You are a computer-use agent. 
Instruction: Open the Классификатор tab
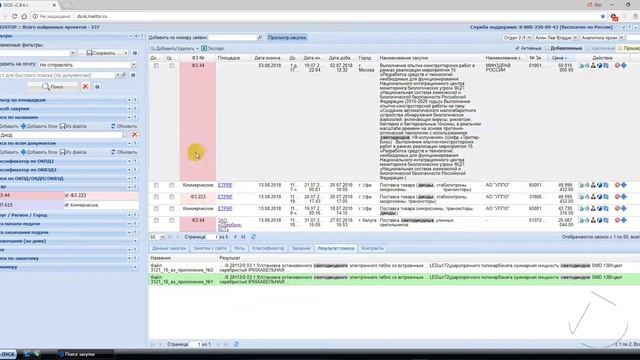pyautogui.click(x=268, y=248)
